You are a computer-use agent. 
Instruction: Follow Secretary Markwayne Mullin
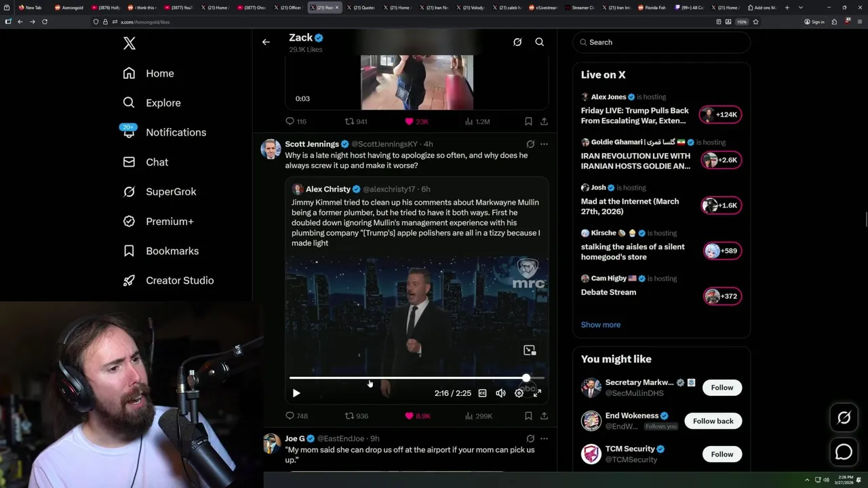pos(722,388)
